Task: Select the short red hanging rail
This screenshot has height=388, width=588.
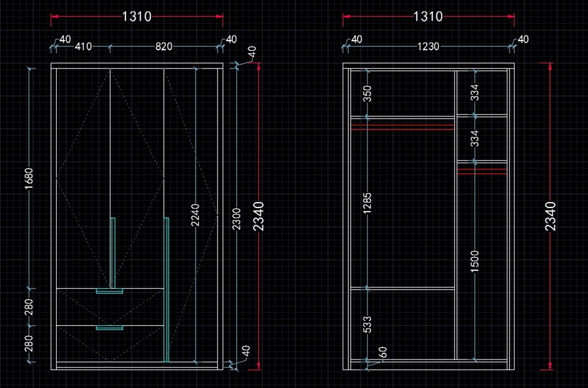Action: (x=482, y=171)
